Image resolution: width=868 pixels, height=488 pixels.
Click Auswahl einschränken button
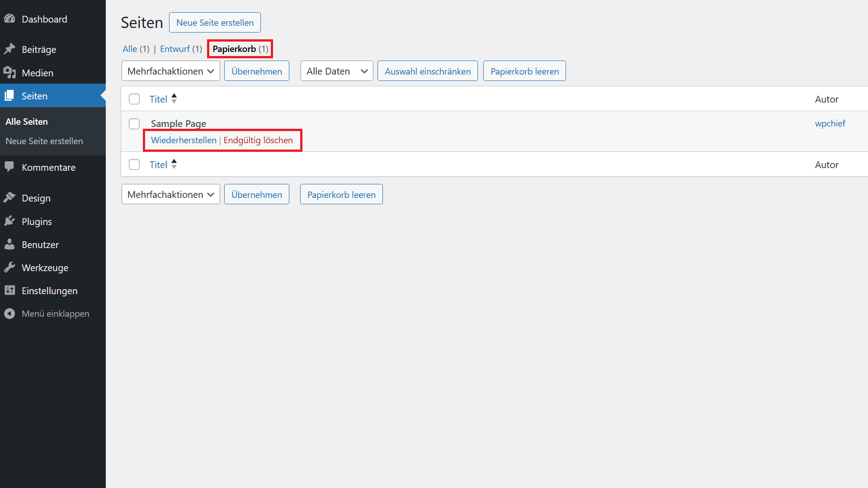click(x=428, y=71)
